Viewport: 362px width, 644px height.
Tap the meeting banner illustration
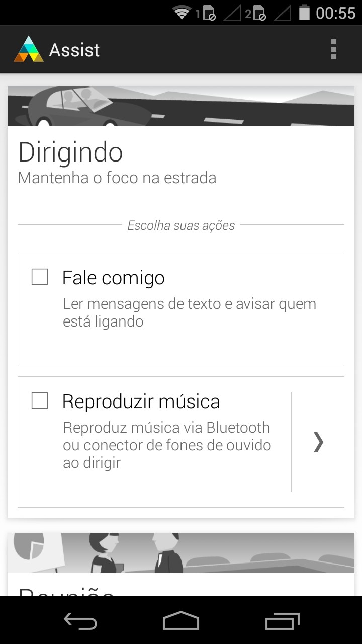pyautogui.click(x=181, y=552)
